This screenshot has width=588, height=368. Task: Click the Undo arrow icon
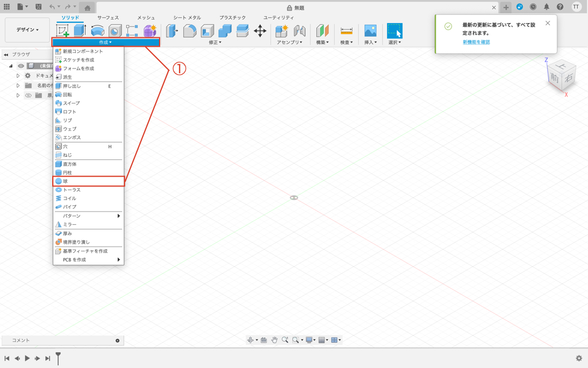point(52,7)
